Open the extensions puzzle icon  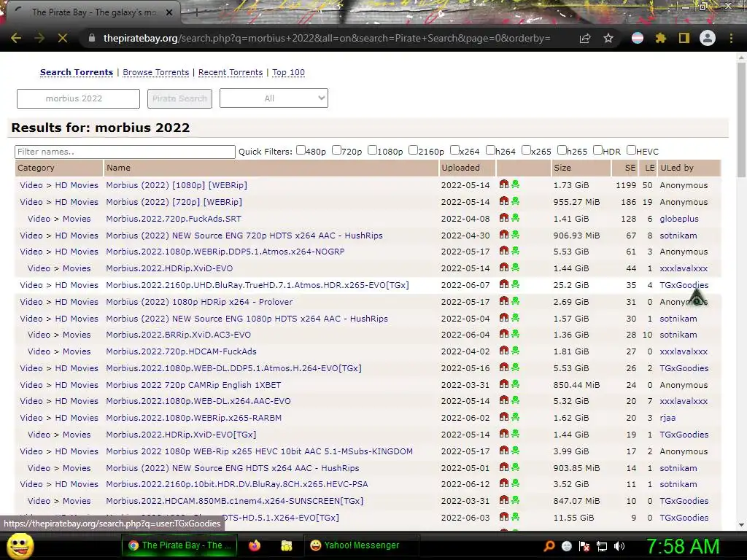point(661,38)
